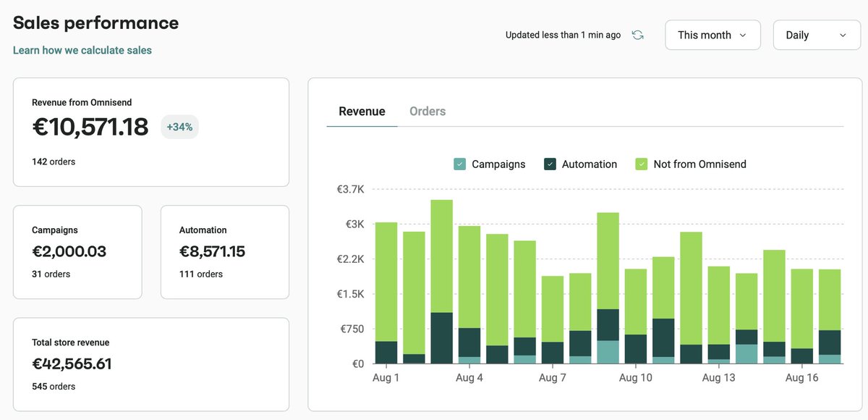Image resolution: width=868 pixels, height=420 pixels.
Task: Click the €10,571.18 revenue figure
Action: (90, 127)
